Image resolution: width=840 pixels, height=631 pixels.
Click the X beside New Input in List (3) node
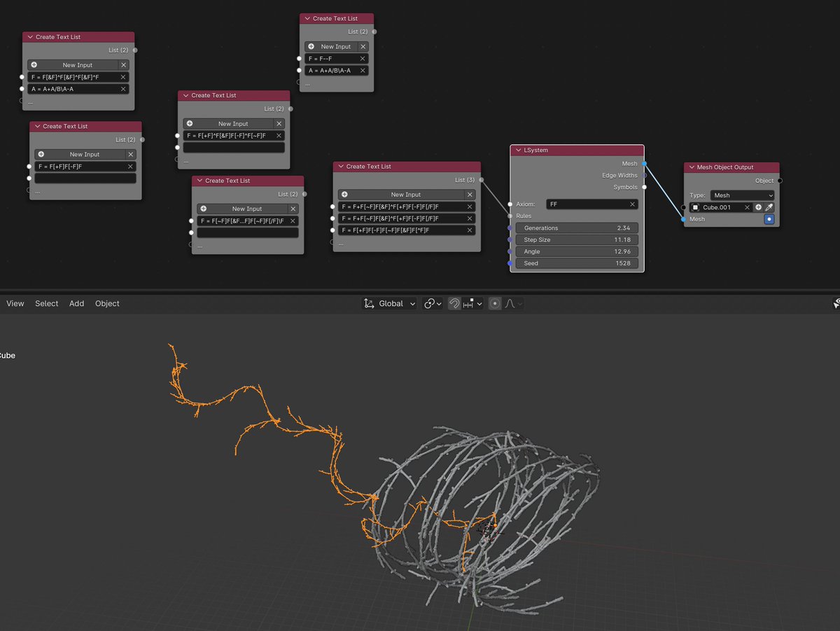coord(470,195)
